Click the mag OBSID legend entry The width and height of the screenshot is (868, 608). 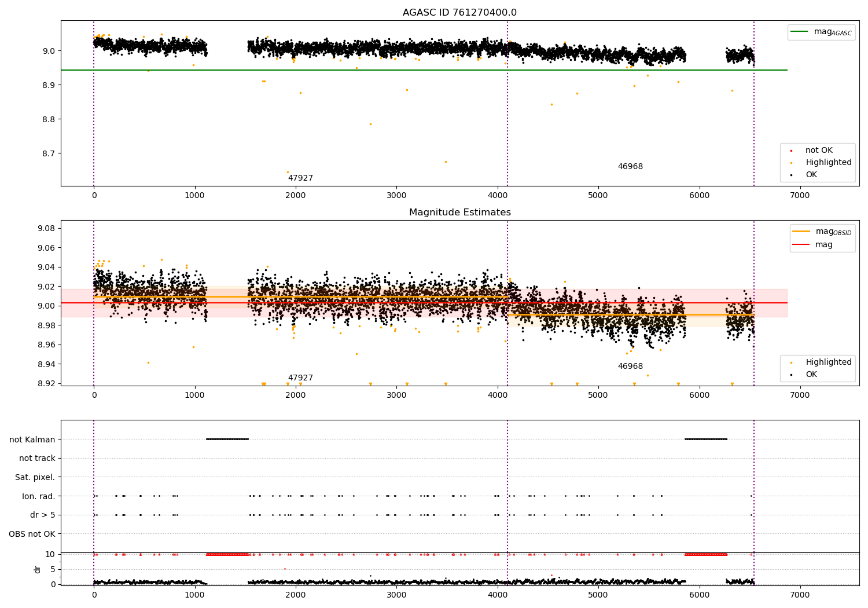coord(822,232)
